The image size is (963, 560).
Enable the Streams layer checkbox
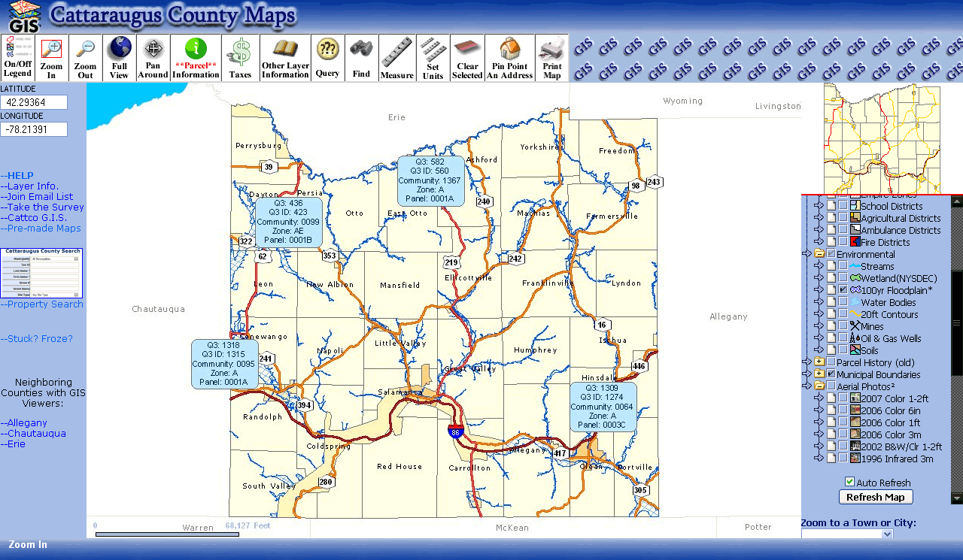click(843, 267)
